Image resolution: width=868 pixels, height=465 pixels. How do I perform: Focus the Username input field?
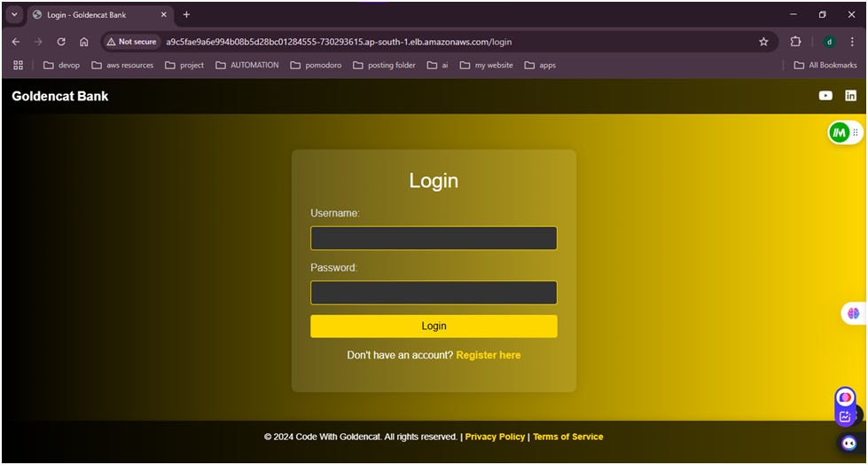(434, 239)
